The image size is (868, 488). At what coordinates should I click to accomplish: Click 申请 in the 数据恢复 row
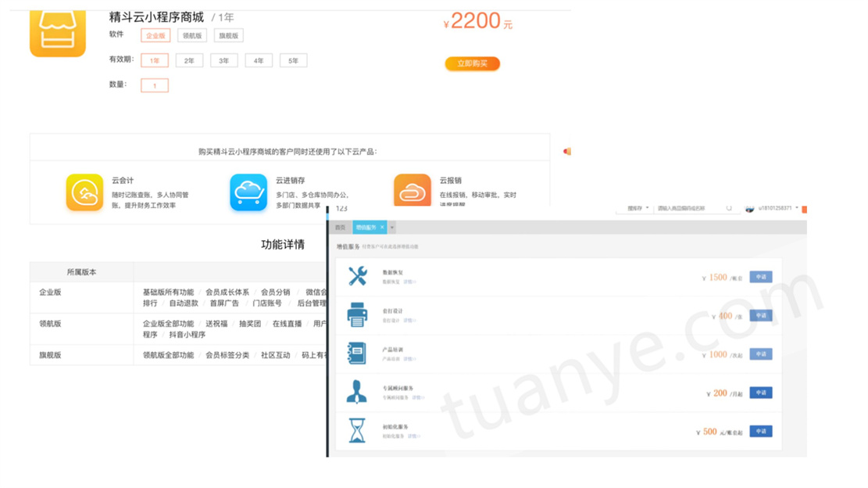point(761,277)
